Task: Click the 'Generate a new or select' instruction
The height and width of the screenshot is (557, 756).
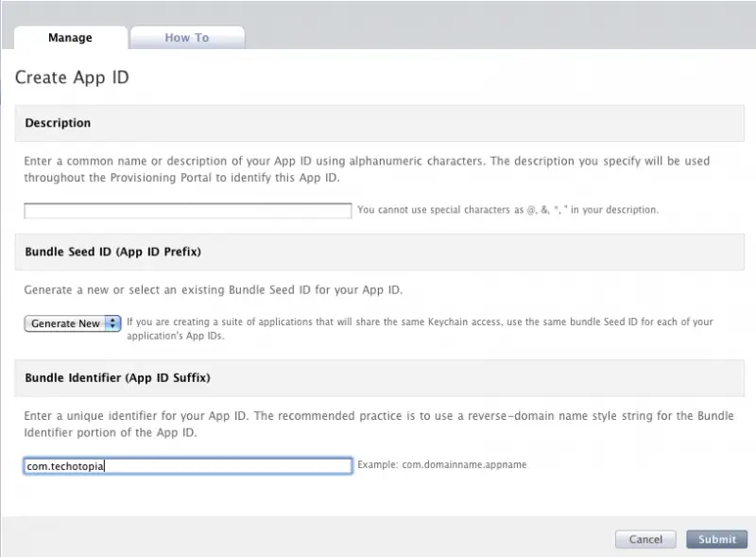Action: 206,289
